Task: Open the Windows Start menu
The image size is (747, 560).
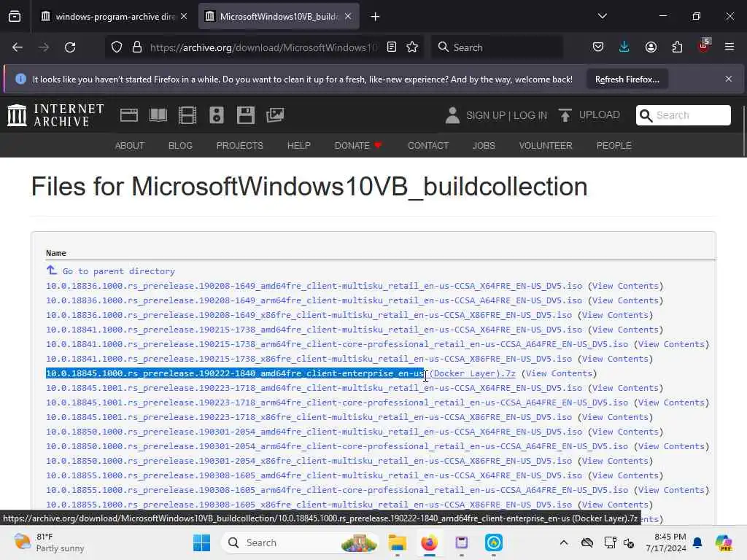Action: point(201,542)
